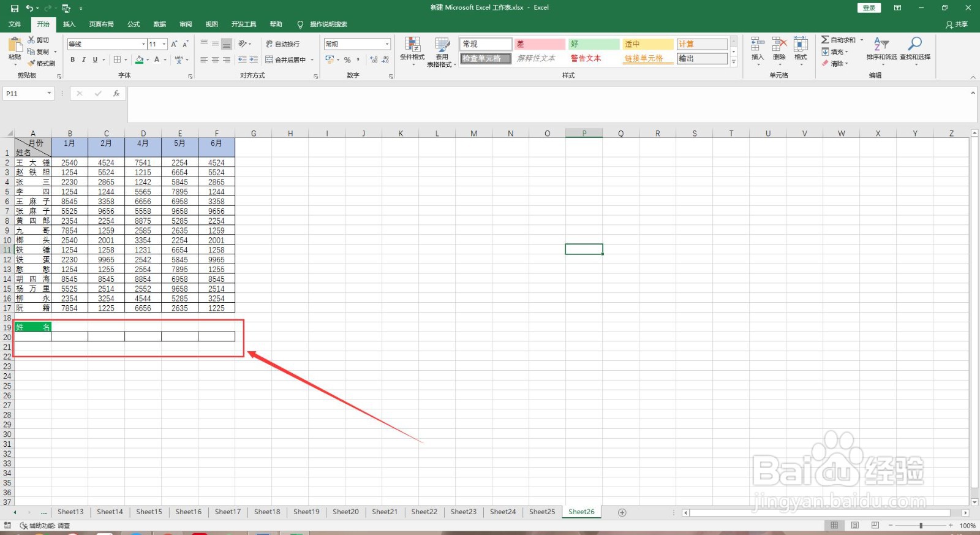980x535 pixels.
Task: Open the number format dropdown 常规
Action: 387,44
